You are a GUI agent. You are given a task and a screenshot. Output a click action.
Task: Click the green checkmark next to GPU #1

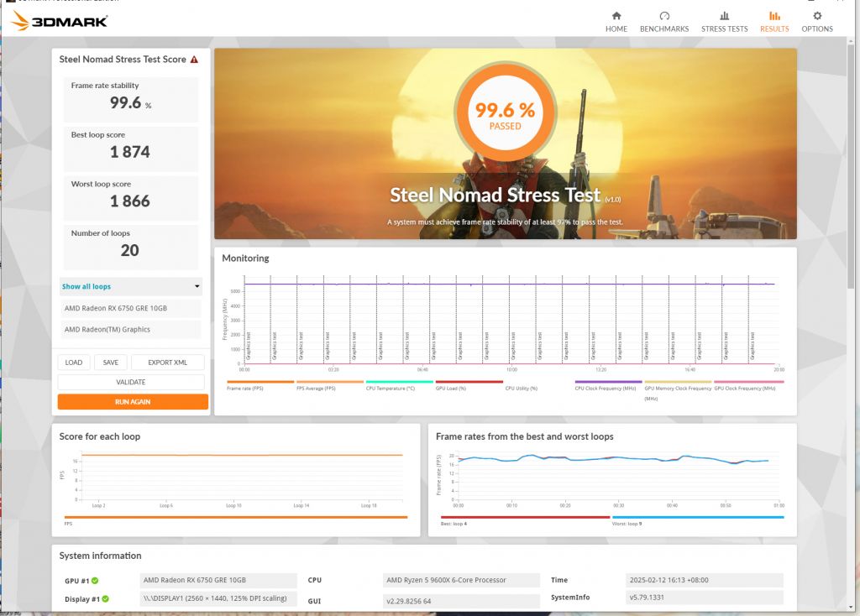click(95, 581)
